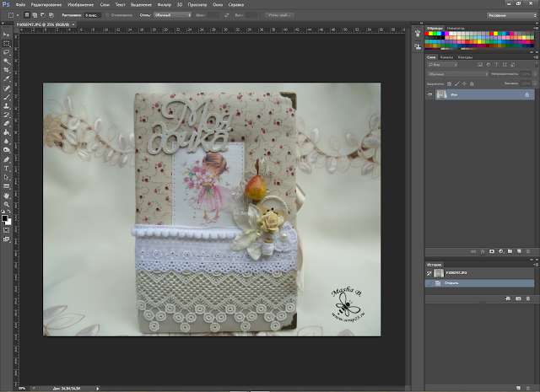Image resolution: width=540 pixels, height=392 pixels.
Task: Toggle lock all padlock in Layers panel
Action: (472, 83)
